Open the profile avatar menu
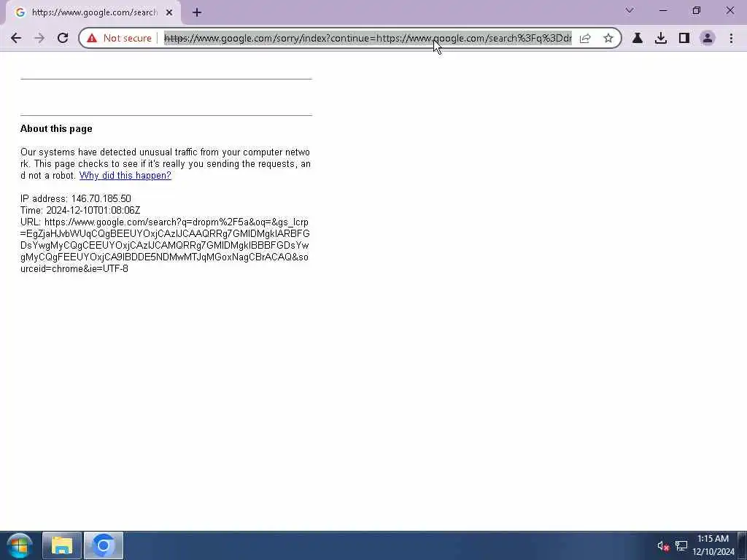The image size is (747, 560). (x=708, y=38)
